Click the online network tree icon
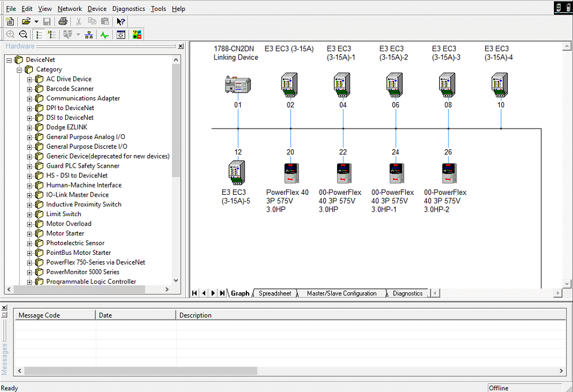 tap(89, 35)
